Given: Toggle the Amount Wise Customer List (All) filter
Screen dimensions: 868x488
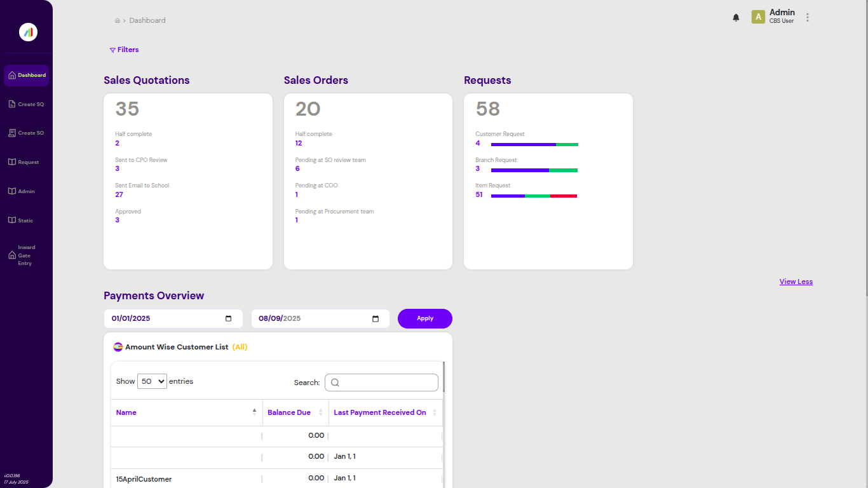Looking at the screenshot, I should [x=240, y=347].
